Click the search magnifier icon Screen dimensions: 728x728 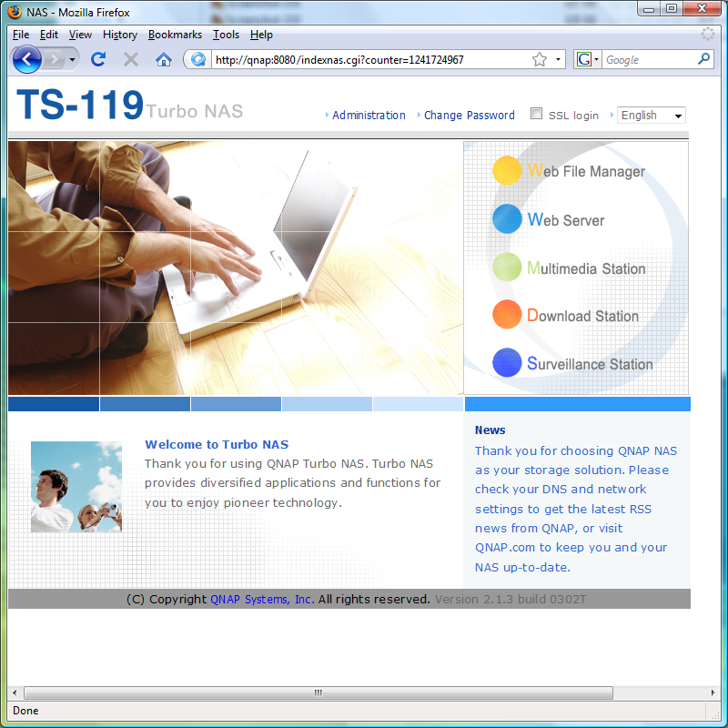click(703, 59)
